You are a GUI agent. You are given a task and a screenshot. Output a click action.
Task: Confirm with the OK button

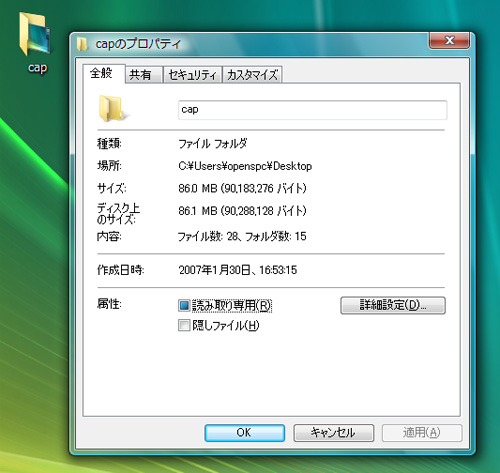pos(244,433)
